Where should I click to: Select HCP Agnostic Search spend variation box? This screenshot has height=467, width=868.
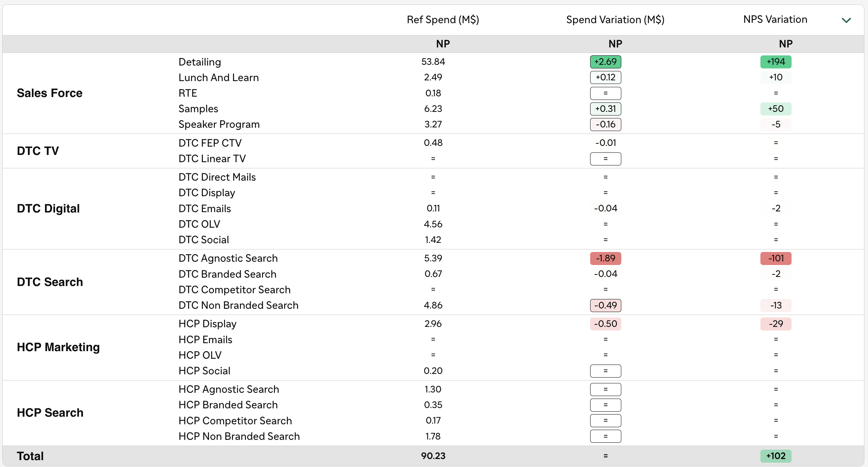[605, 390]
